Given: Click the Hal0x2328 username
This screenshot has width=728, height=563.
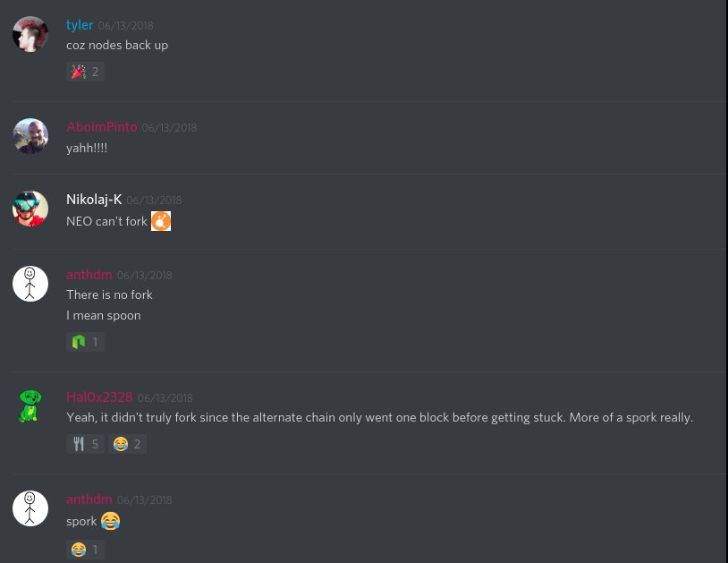Looking at the screenshot, I should [99, 397].
